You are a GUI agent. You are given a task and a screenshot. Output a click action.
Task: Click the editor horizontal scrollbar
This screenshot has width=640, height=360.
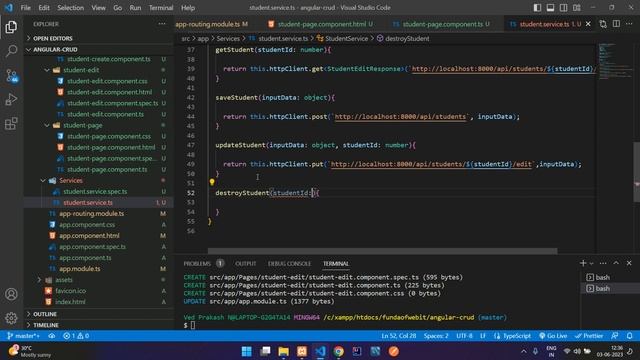pyautogui.click(x=382, y=251)
